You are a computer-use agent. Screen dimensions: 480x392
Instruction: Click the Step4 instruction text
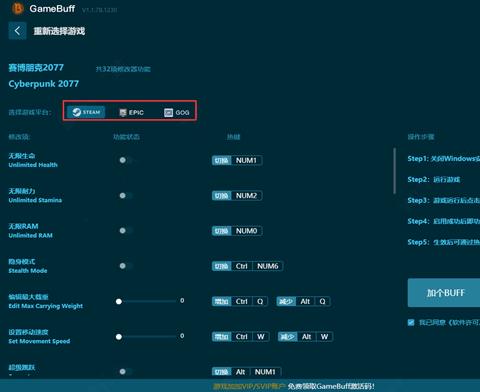[444, 221]
